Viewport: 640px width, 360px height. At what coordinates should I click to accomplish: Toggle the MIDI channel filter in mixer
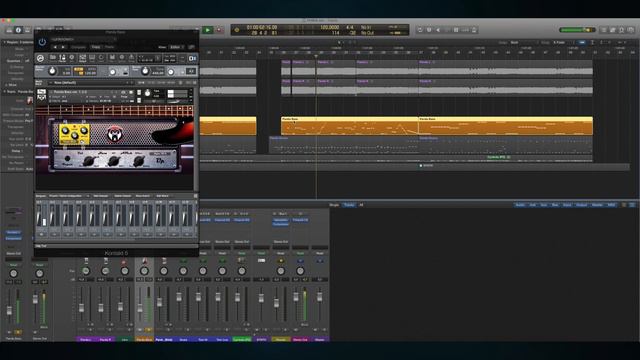[x=611, y=205]
